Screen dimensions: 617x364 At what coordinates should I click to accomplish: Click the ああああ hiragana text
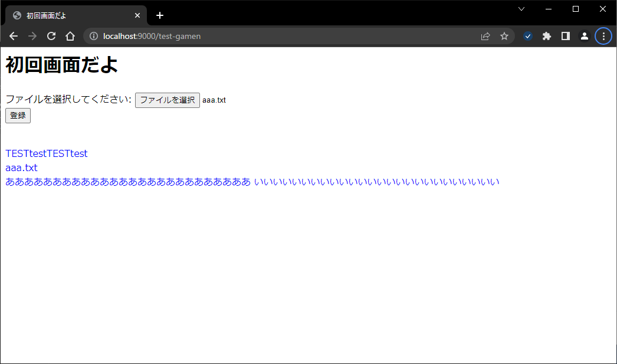click(128, 182)
